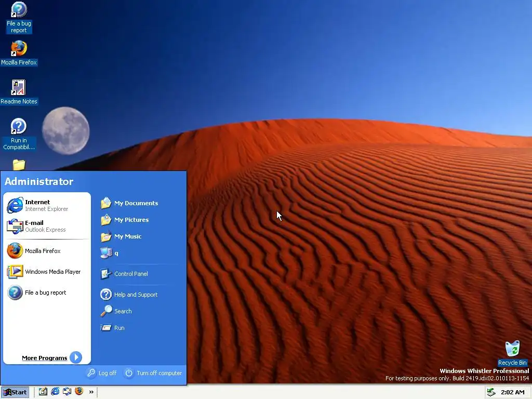Open E-mail Outlook Express in Start menu
The width and height of the screenshot is (532, 399).
click(x=47, y=226)
